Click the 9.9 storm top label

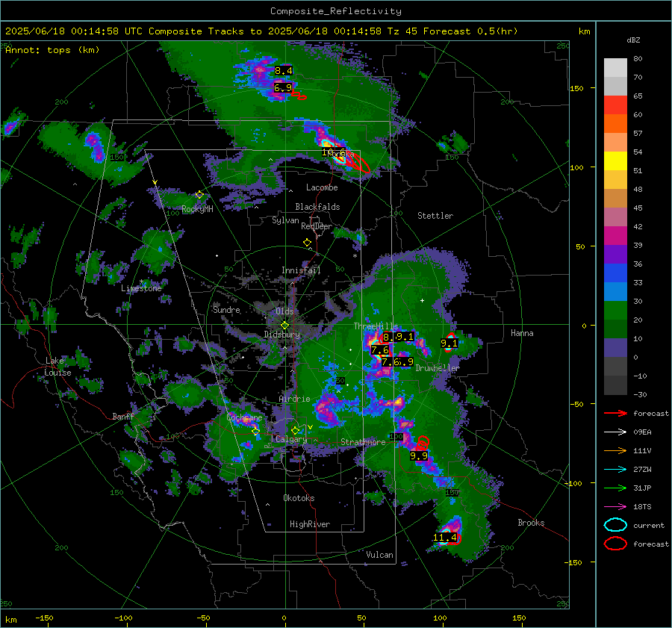pyautogui.click(x=419, y=456)
